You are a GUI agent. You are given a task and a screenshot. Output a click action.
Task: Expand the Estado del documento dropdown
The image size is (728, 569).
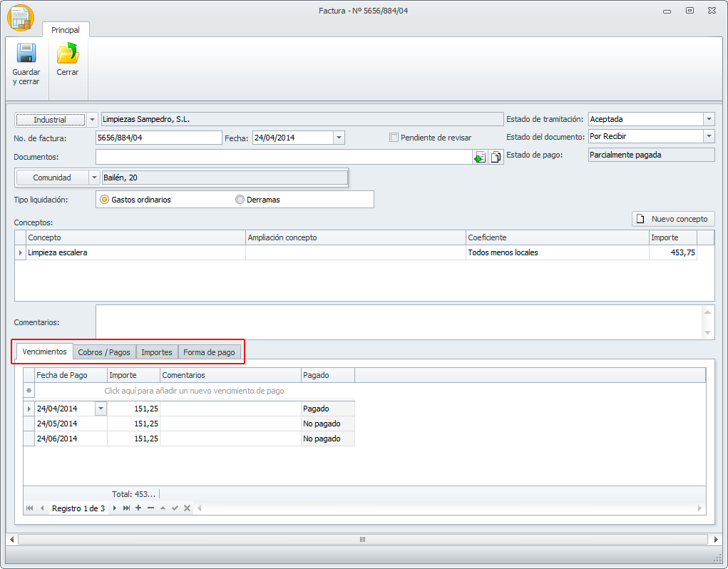(x=708, y=136)
